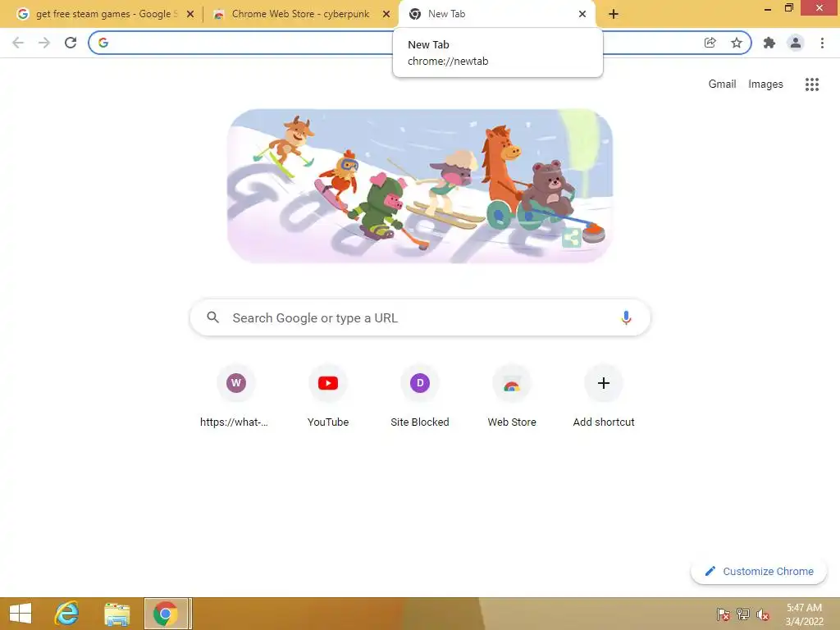Open the Google apps grid

[811, 84]
